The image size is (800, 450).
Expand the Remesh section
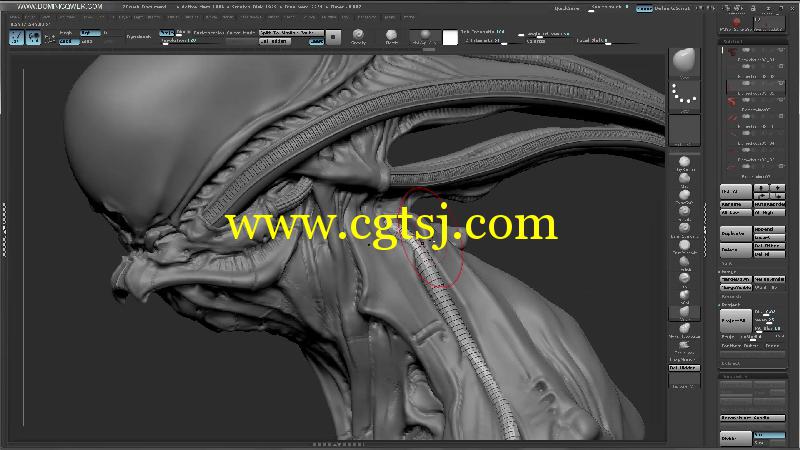731,296
